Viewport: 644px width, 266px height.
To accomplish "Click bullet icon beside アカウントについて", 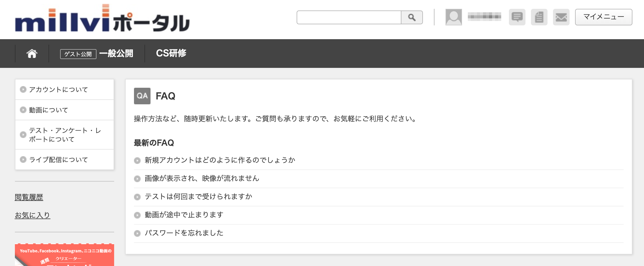I will [23, 89].
